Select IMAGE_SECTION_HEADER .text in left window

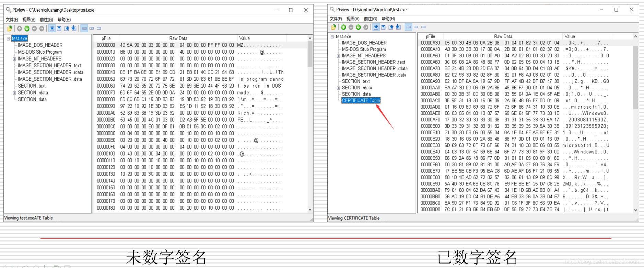click(49, 65)
